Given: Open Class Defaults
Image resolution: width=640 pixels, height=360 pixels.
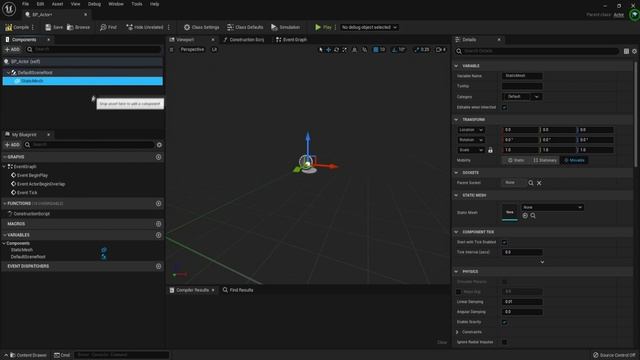Looking at the screenshot, I should (245, 27).
